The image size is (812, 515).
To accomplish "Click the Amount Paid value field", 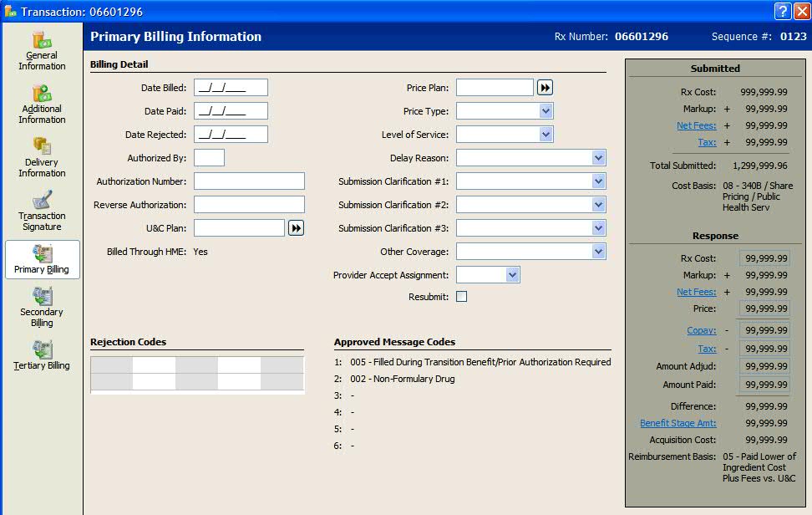I will pos(764,385).
